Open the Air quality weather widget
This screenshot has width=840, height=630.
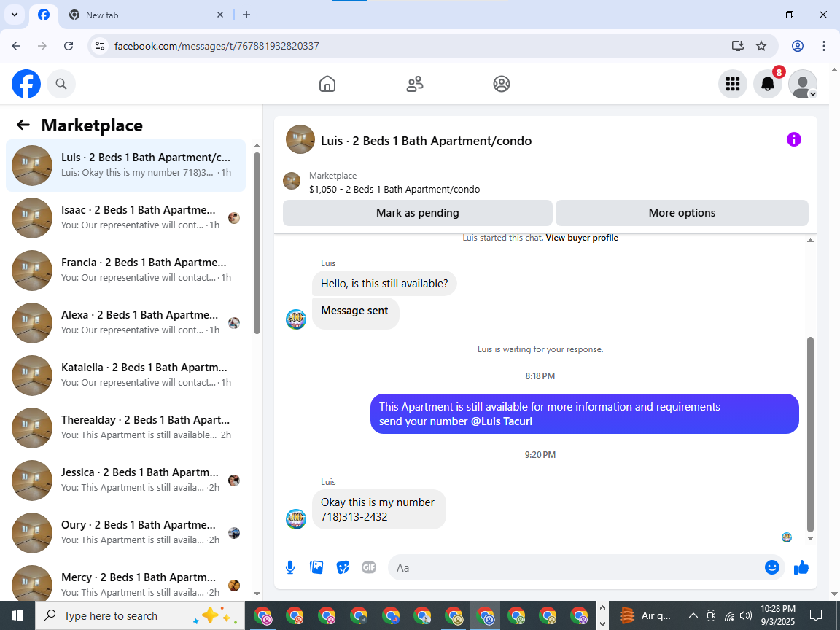click(x=645, y=615)
